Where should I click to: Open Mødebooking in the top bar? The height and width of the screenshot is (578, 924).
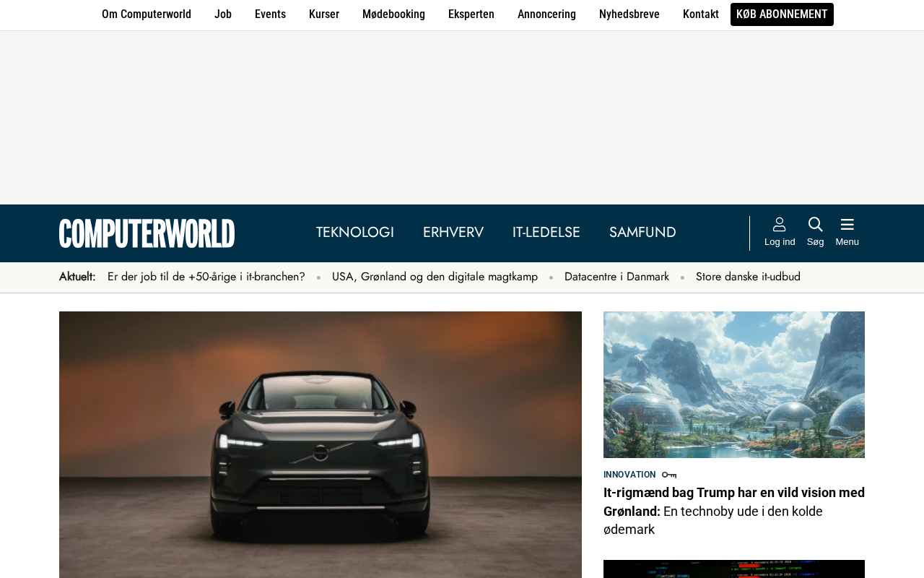point(393,14)
